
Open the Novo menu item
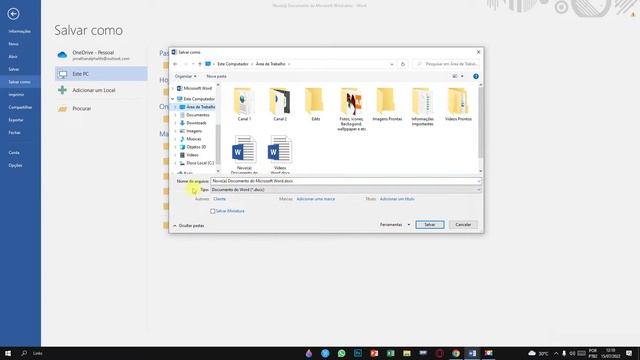pyautogui.click(x=13, y=44)
